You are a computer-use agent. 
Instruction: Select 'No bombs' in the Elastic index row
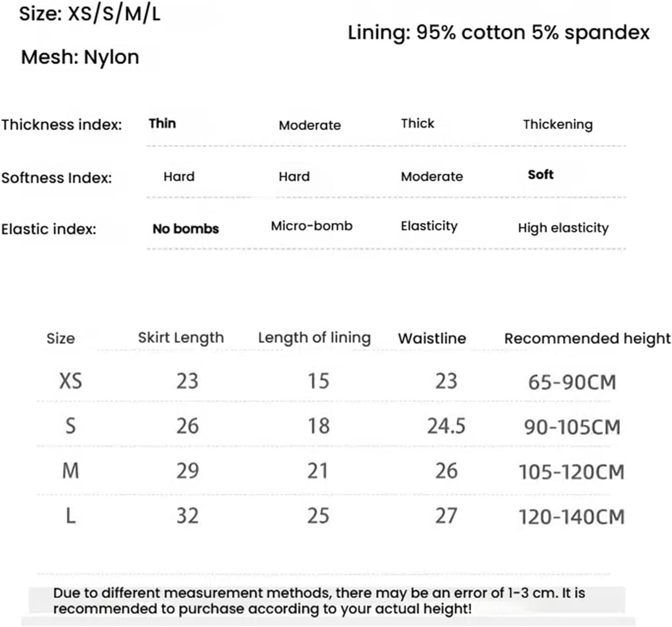click(x=185, y=229)
